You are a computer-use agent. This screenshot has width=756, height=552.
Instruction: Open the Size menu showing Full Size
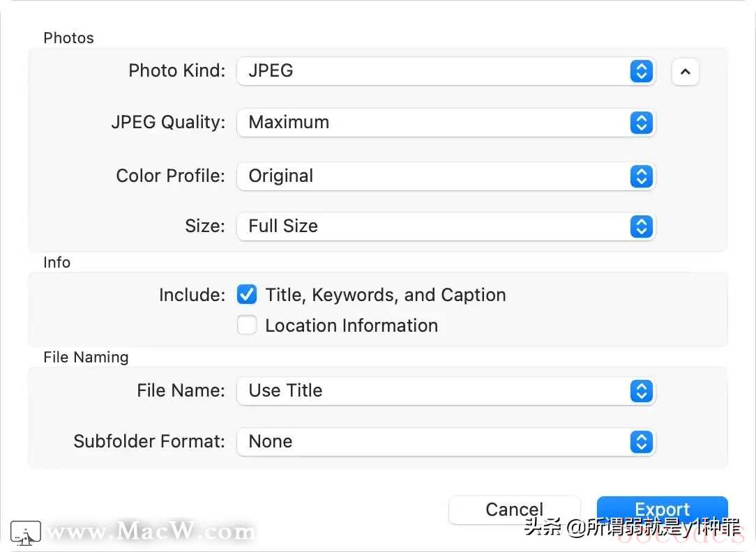[x=432, y=227]
